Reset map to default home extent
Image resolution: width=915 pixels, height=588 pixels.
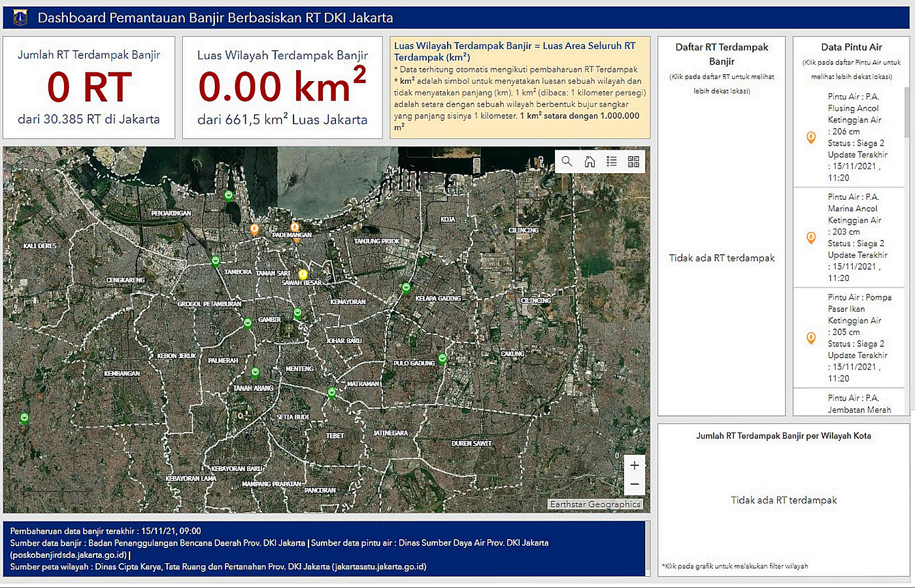(x=590, y=161)
